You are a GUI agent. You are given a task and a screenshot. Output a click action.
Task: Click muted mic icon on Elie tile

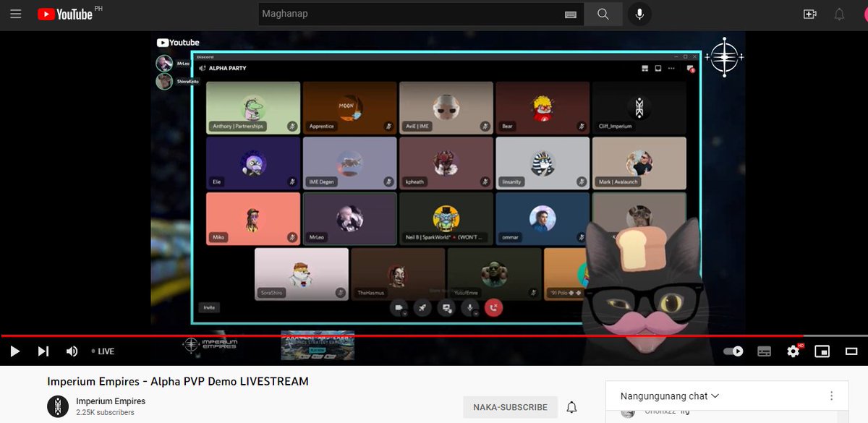click(292, 181)
